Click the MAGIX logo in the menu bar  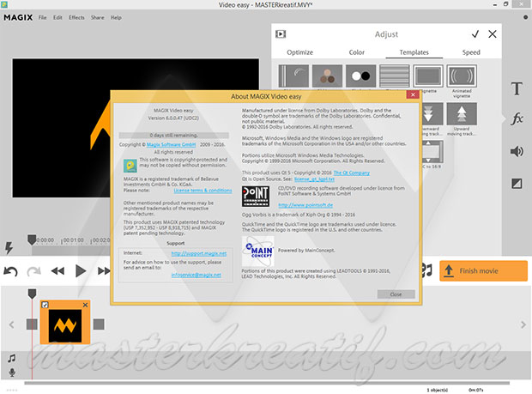[x=18, y=17]
